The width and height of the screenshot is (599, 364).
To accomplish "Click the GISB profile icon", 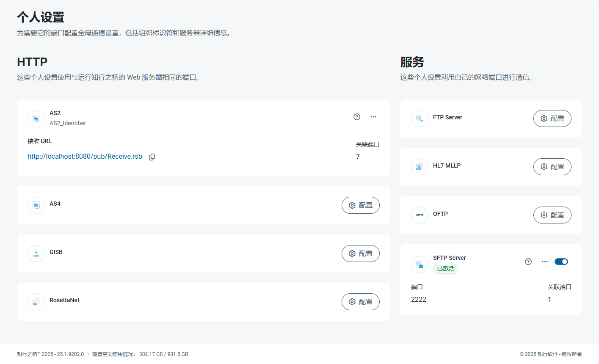I will (36, 254).
